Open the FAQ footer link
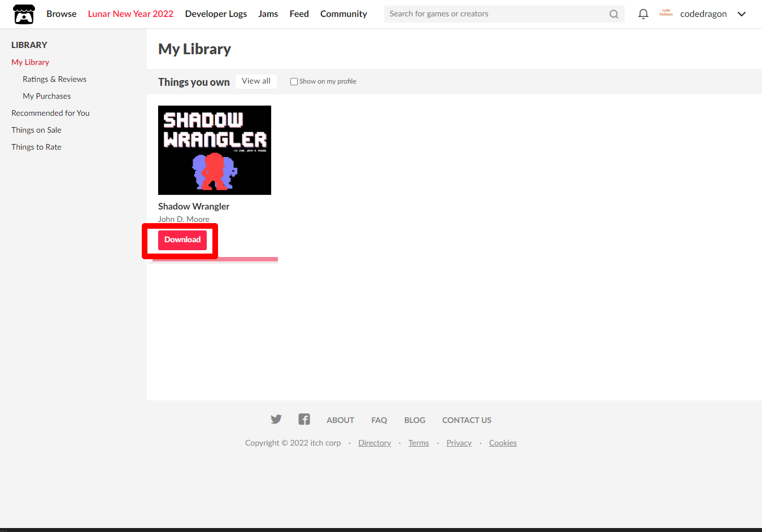 point(379,420)
